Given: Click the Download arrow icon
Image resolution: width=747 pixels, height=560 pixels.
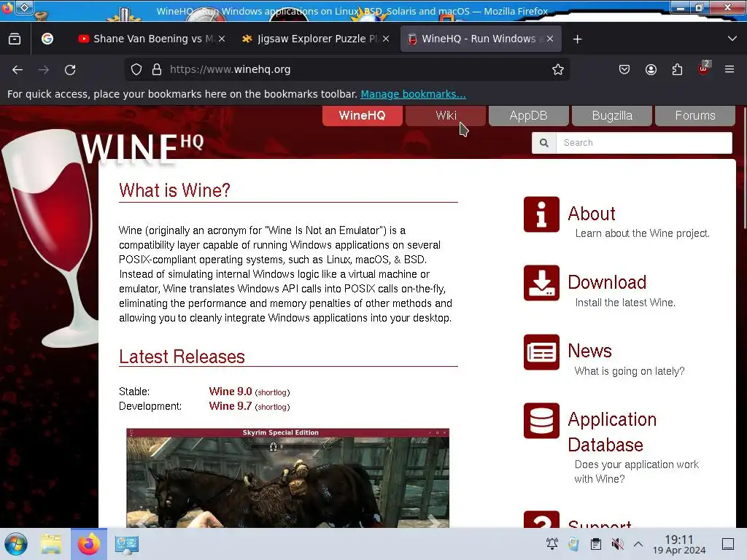Looking at the screenshot, I should 542,283.
